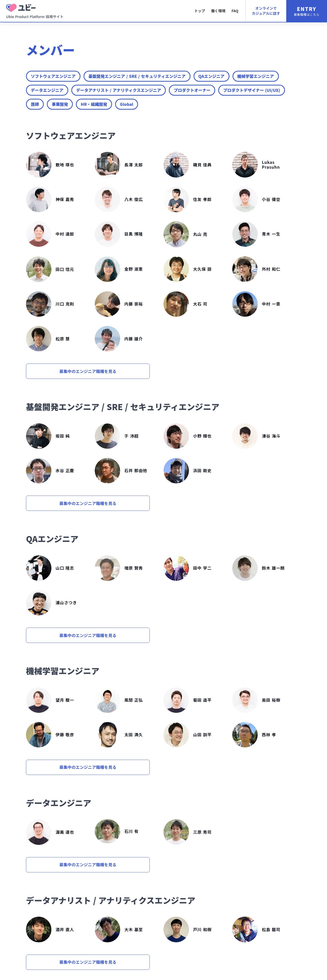Select the 敷地 琢也 member photo
The image size is (327, 980).
click(38, 165)
